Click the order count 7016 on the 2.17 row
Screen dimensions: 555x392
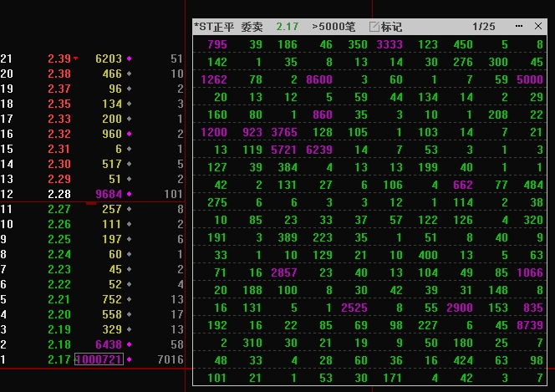click(171, 359)
